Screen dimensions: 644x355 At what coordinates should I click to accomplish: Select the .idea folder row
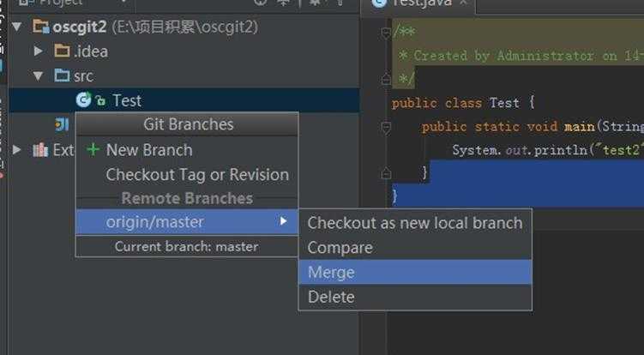(184, 51)
